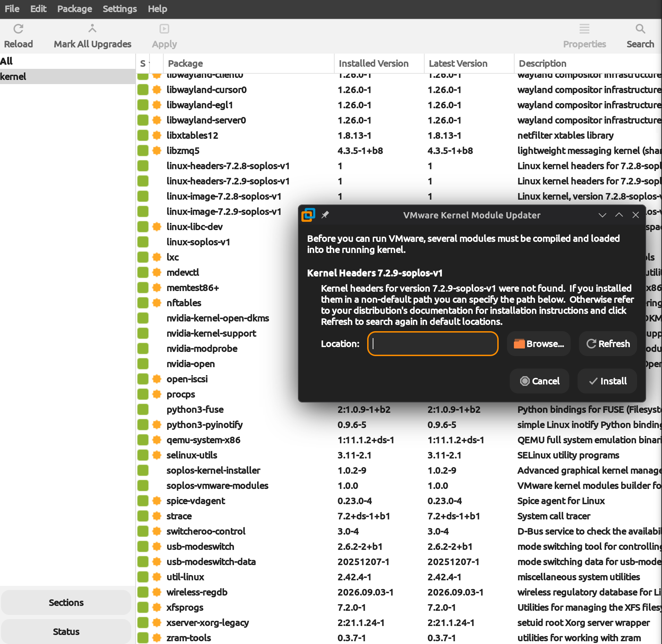Select the All filter in left pane
Viewport: 662px width, 644px height.
pyautogui.click(x=67, y=61)
